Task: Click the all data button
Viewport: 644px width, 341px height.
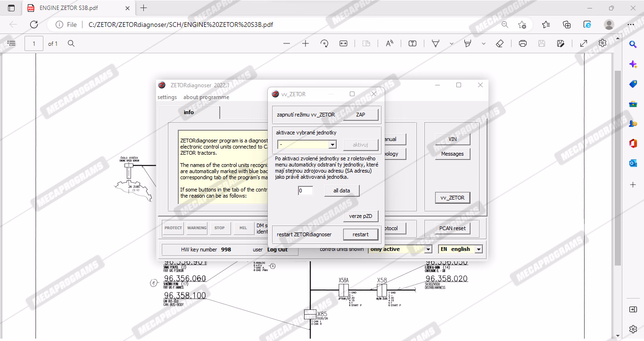Action: click(x=342, y=191)
